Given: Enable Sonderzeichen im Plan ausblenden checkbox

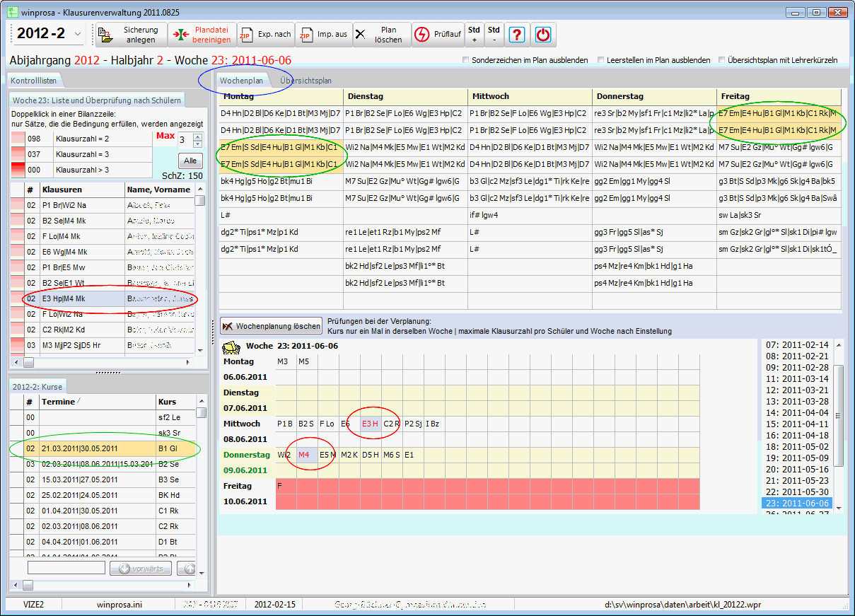Looking at the screenshot, I should pos(465,60).
